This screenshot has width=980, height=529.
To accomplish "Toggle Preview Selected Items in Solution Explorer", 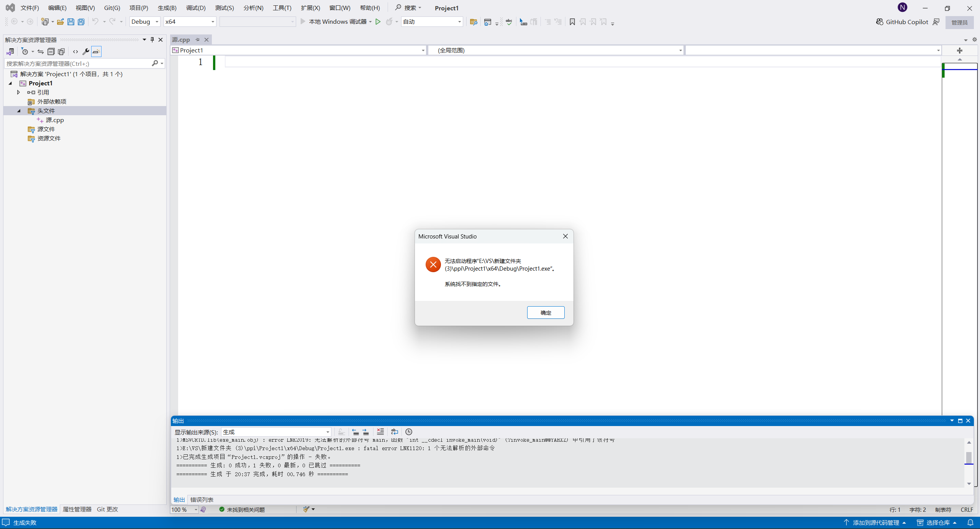I will pyautogui.click(x=96, y=51).
